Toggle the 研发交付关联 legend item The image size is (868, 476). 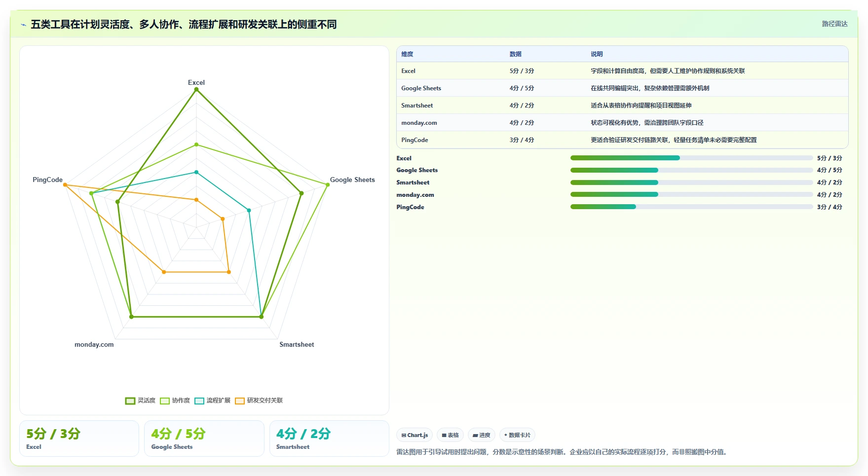pos(259,401)
